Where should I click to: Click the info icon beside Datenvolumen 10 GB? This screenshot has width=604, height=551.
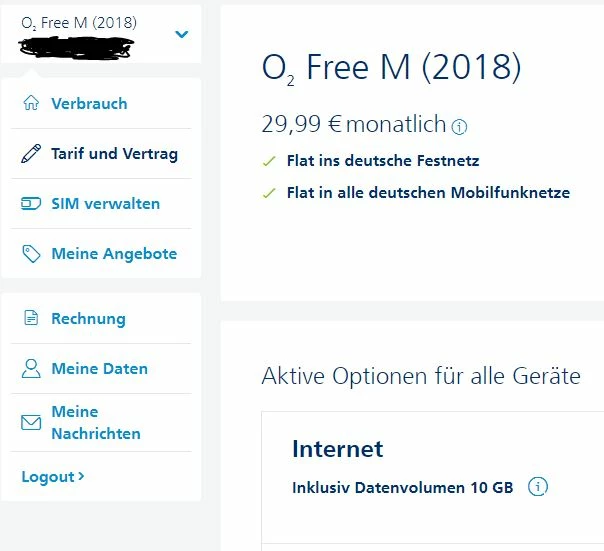click(x=538, y=487)
